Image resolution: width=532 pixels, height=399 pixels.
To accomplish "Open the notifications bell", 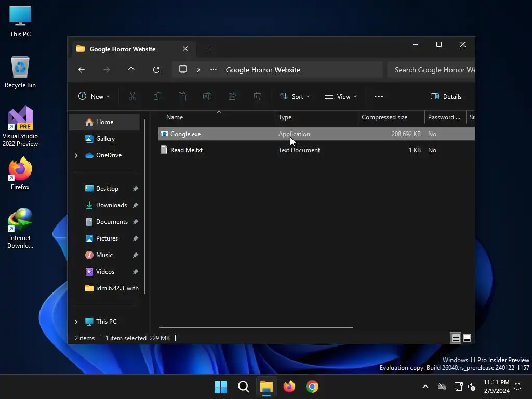I will click(x=518, y=387).
